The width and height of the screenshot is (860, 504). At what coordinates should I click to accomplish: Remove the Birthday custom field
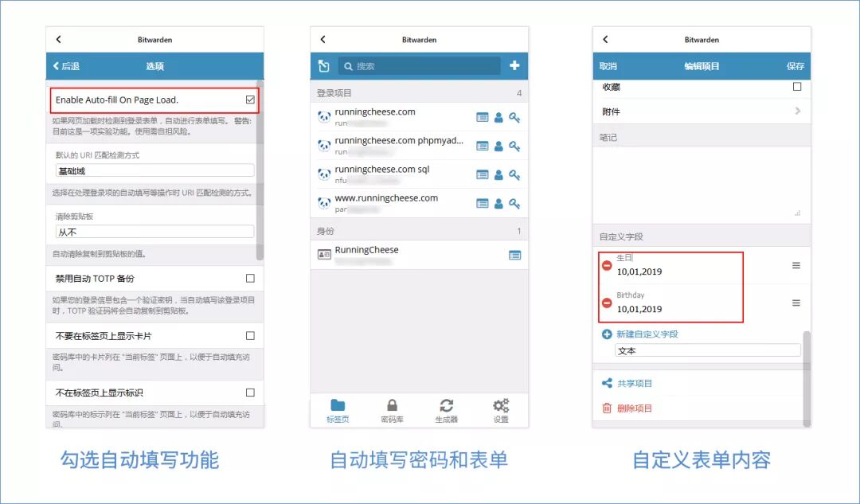click(x=607, y=303)
